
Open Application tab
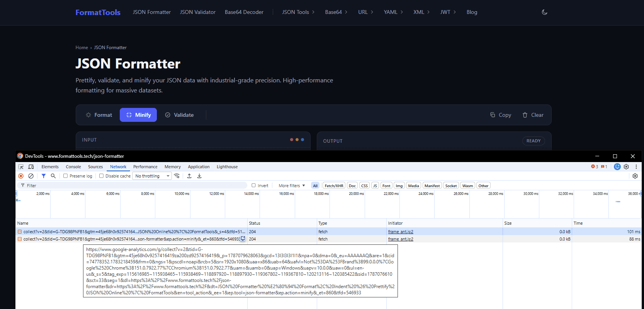click(x=199, y=167)
